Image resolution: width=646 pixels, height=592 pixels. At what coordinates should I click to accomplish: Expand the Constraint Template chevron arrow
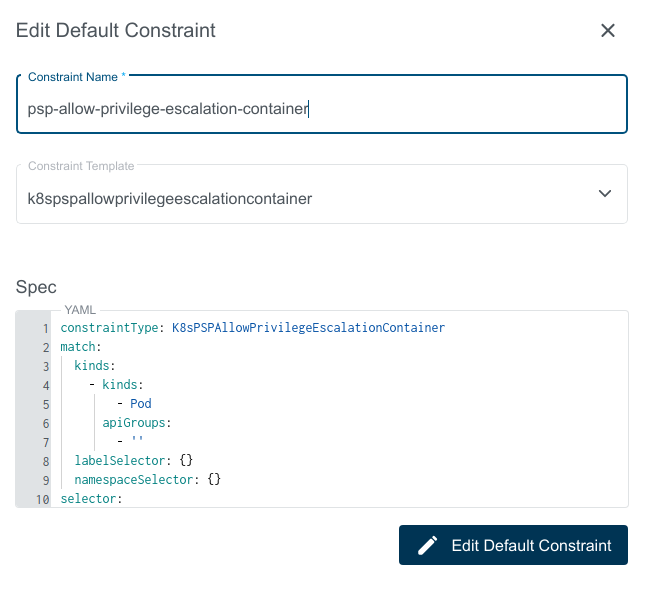(x=604, y=193)
